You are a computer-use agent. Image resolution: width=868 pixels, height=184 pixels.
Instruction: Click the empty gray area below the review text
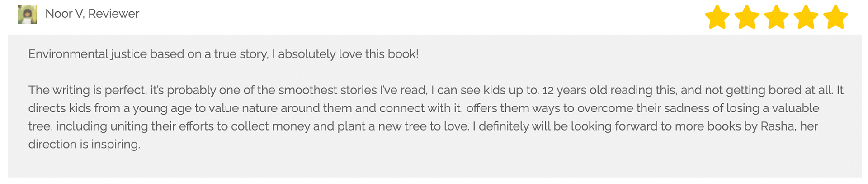pyautogui.click(x=434, y=165)
